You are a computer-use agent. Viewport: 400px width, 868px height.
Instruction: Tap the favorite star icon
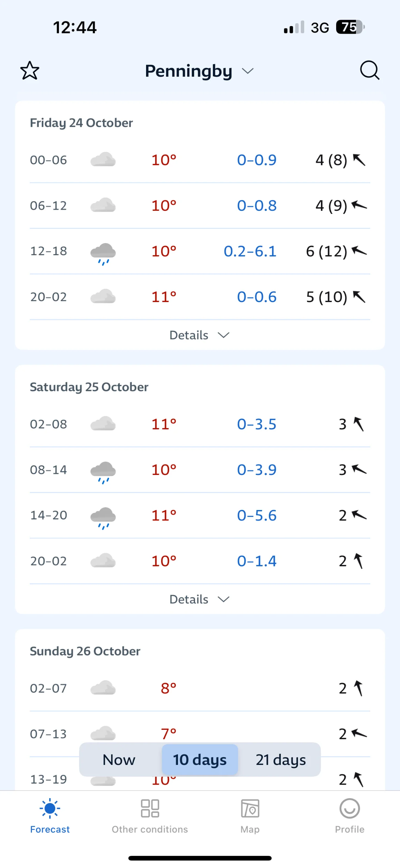click(30, 70)
